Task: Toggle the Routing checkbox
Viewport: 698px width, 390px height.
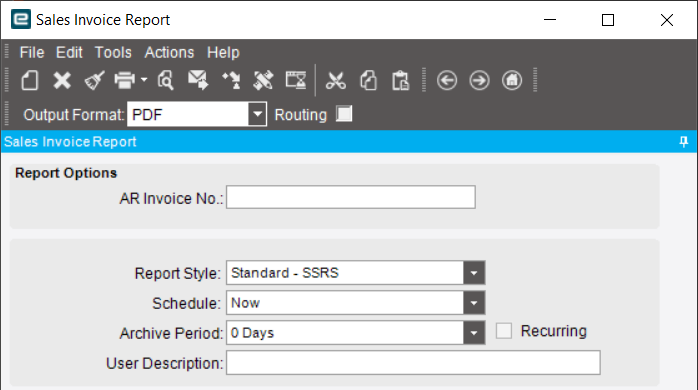Action: (344, 114)
